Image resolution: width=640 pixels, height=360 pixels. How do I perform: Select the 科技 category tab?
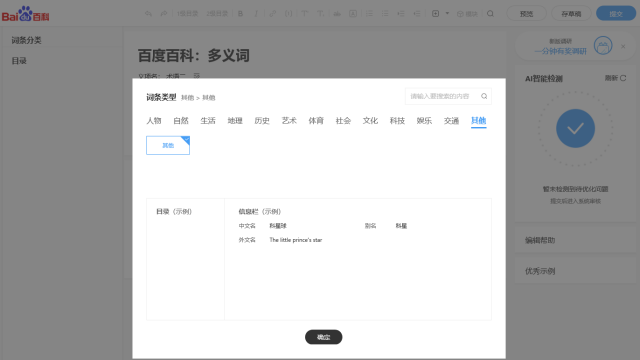point(397,121)
